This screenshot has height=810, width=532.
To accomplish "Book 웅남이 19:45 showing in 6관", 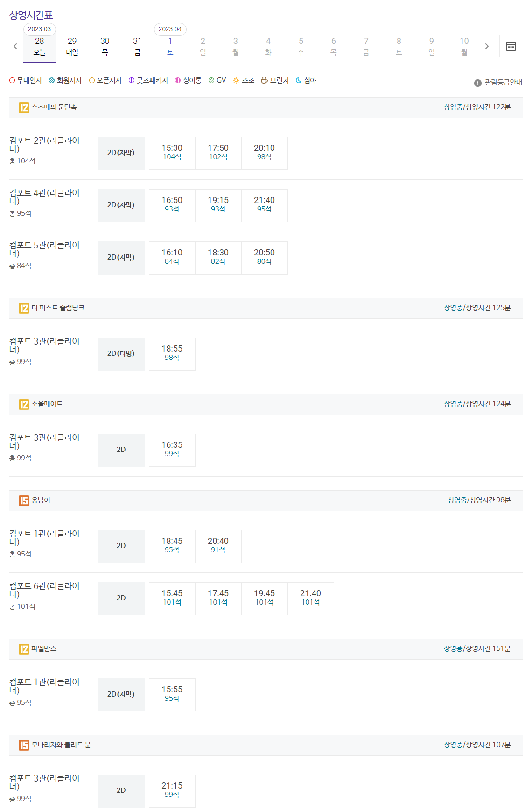I will (x=264, y=599).
